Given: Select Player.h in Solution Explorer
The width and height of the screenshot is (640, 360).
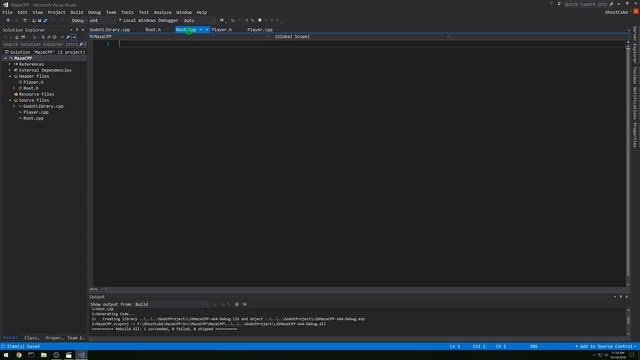Looking at the screenshot, I should 33,82.
